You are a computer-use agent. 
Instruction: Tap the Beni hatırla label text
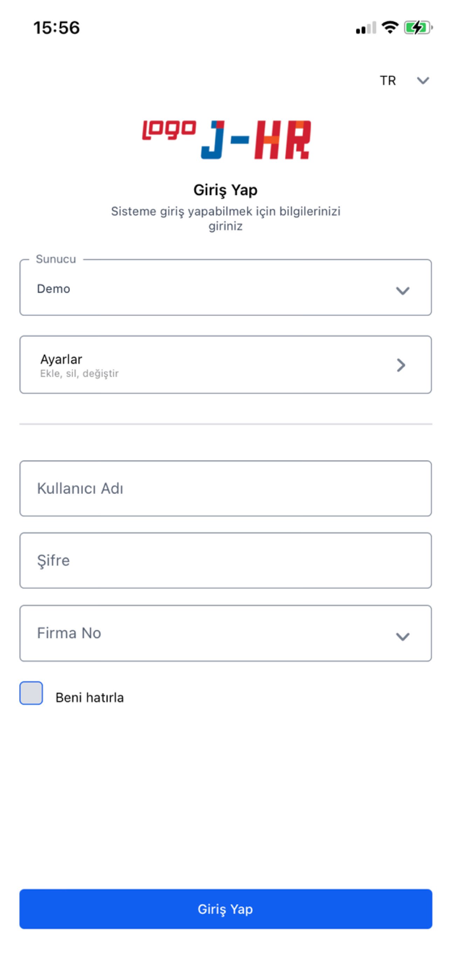pyautogui.click(x=89, y=697)
